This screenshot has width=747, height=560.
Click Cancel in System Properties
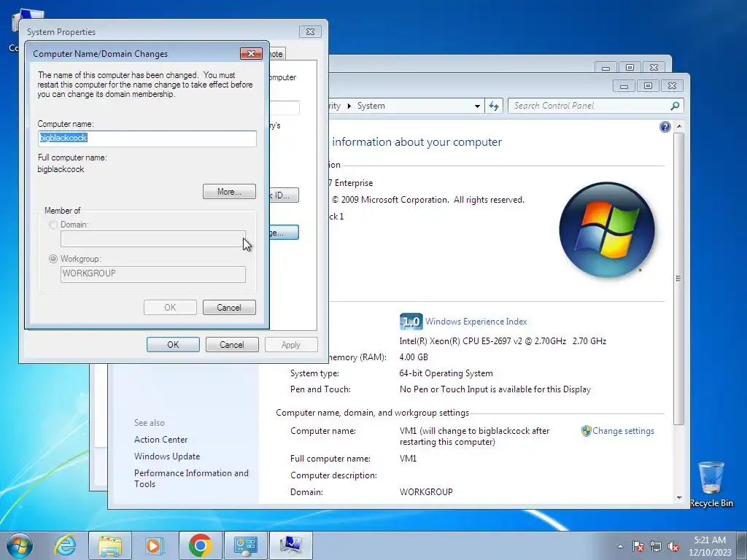[x=232, y=345]
